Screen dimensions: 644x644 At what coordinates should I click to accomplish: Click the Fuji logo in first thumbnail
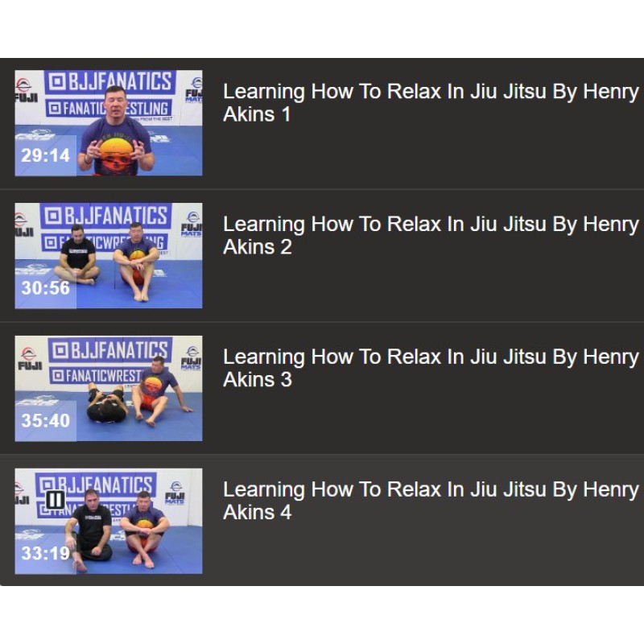tap(26, 90)
